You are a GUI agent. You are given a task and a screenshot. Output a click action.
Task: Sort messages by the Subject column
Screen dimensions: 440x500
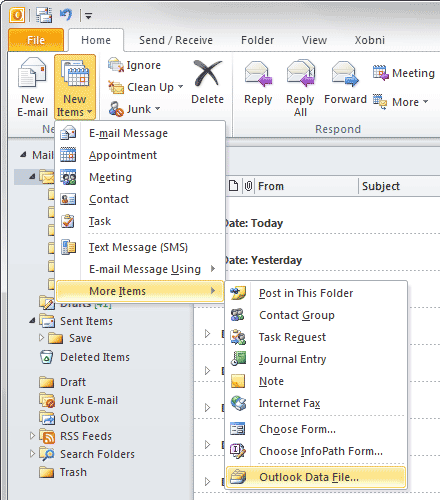[400, 186]
